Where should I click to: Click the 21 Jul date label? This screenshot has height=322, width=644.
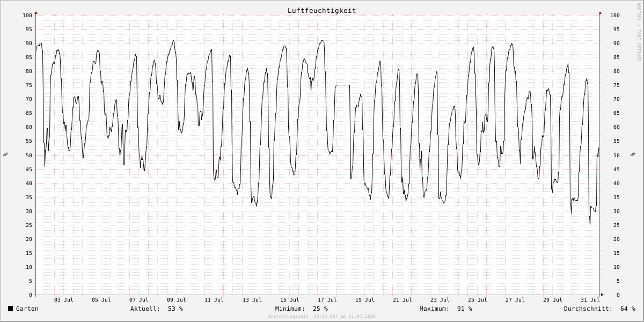(x=402, y=300)
